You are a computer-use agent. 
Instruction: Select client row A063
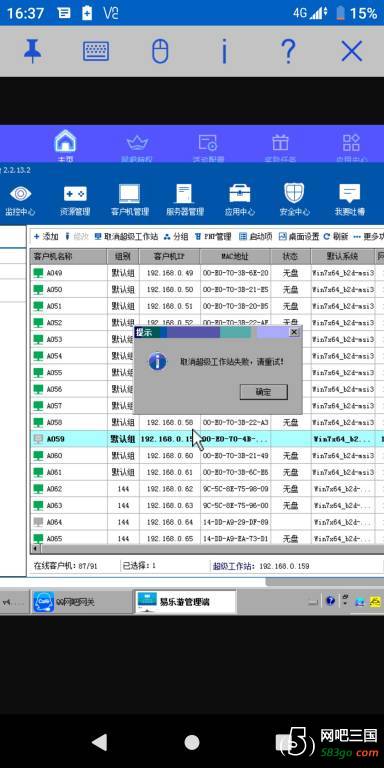[x=207, y=505]
